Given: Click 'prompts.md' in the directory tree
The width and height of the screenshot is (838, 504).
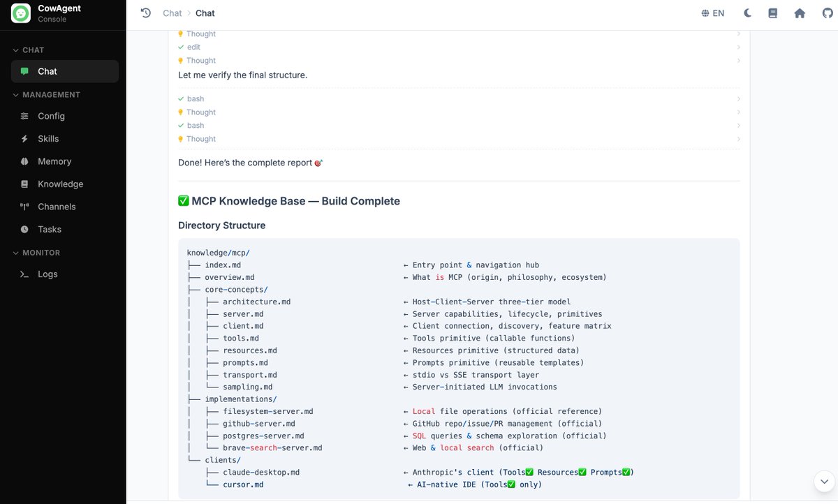Looking at the screenshot, I should [245, 363].
